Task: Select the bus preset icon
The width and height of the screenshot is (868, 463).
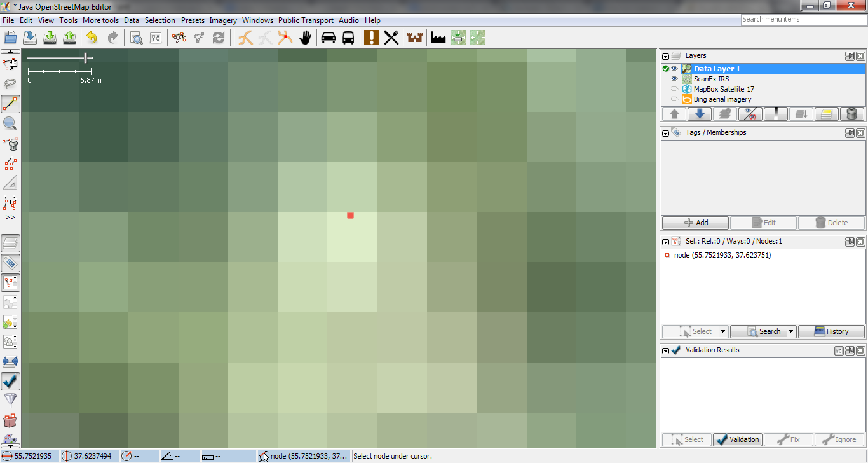Action: coord(348,38)
